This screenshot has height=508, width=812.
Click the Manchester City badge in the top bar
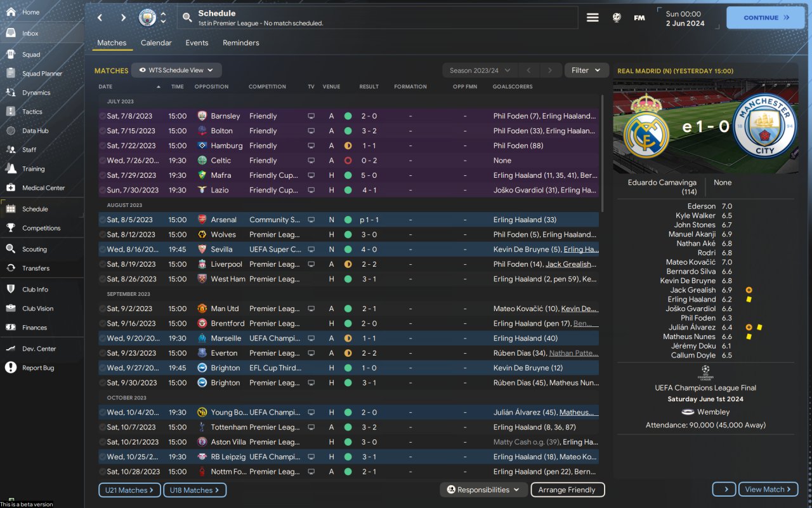point(147,18)
